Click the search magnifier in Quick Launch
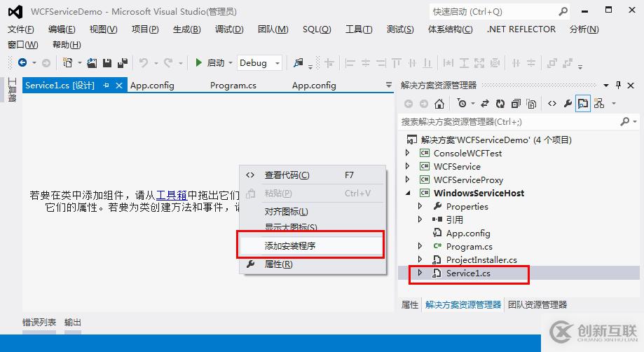This screenshot has width=644, height=352. [x=563, y=11]
